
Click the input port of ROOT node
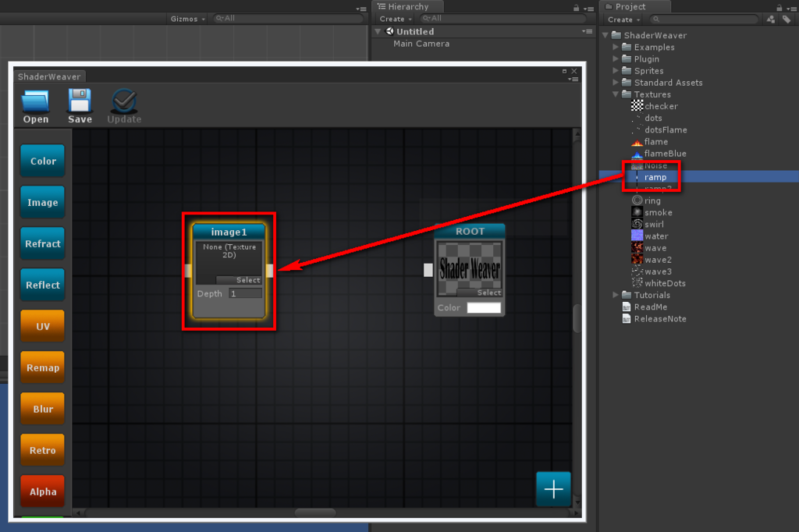click(x=428, y=270)
